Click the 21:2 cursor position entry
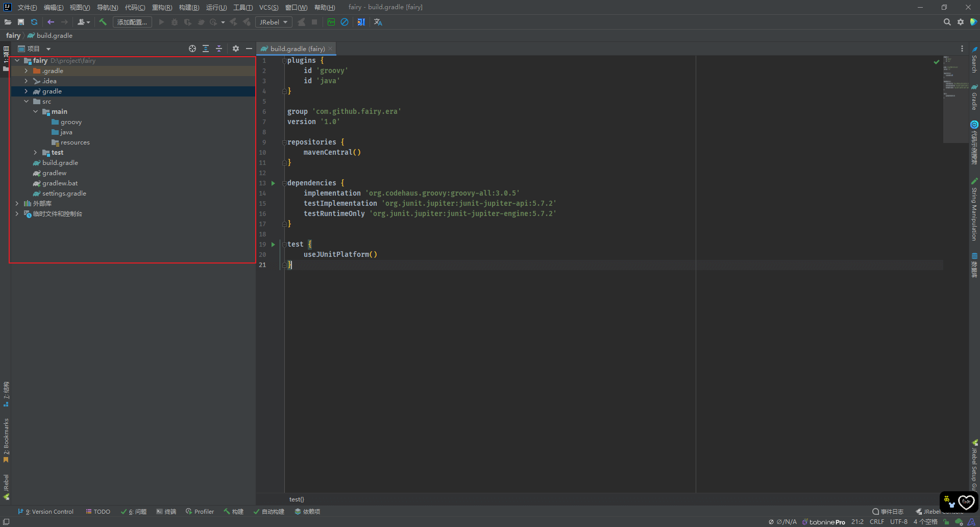Image resolution: width=980 pixels, height=527 pixels. 857,522
